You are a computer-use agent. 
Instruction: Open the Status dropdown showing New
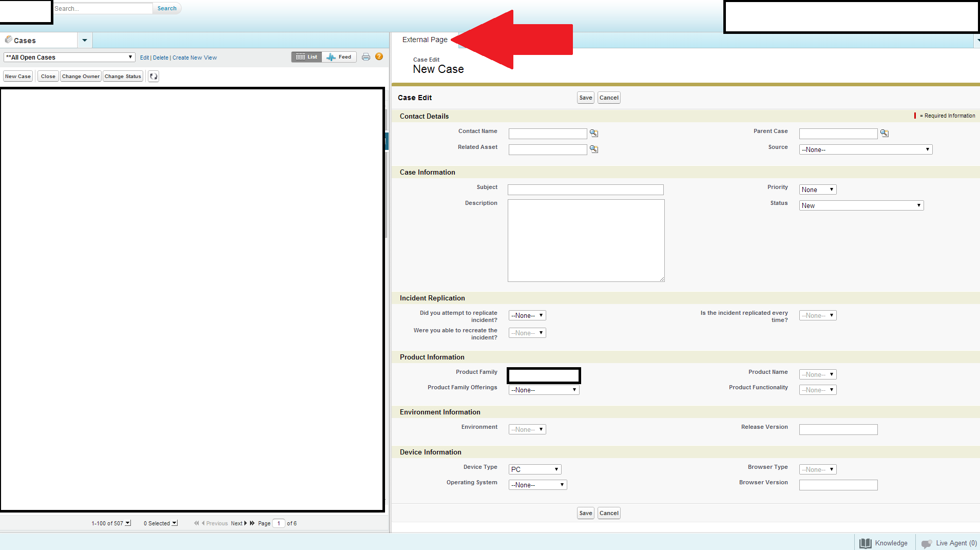pyautogui.click(x=861, y=205)
